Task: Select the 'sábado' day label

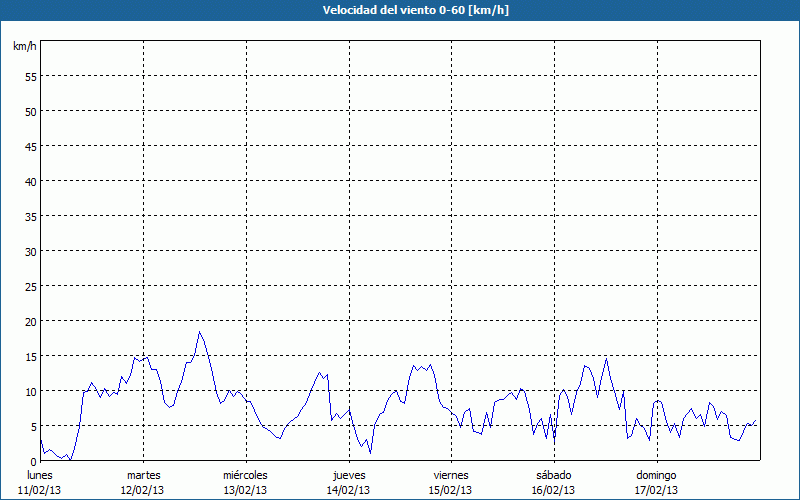Action: pyautogui.click(x=553, y=474)
